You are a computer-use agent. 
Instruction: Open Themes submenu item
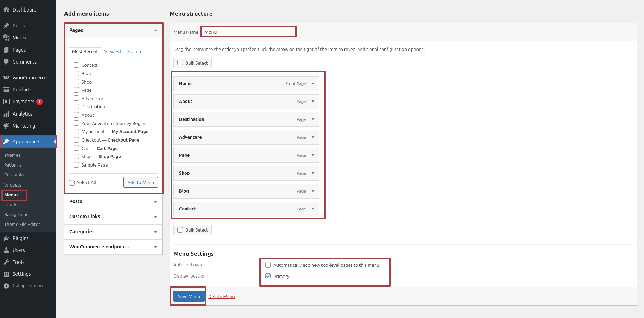[x=12, y=155]
